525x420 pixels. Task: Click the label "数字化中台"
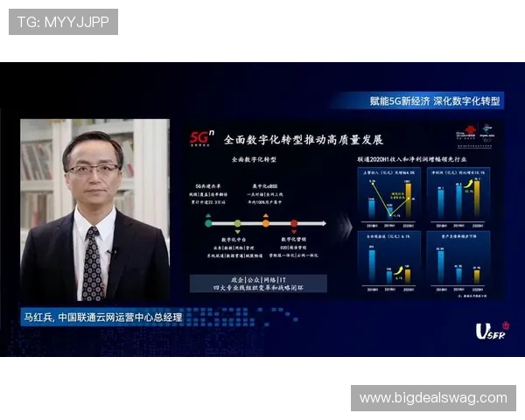pos(234,240)
